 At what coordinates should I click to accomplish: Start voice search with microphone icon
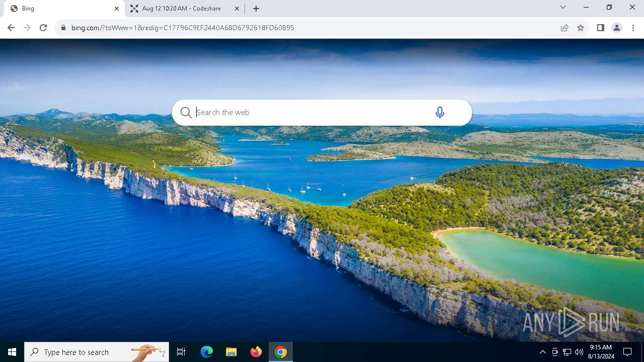(440, 113)
